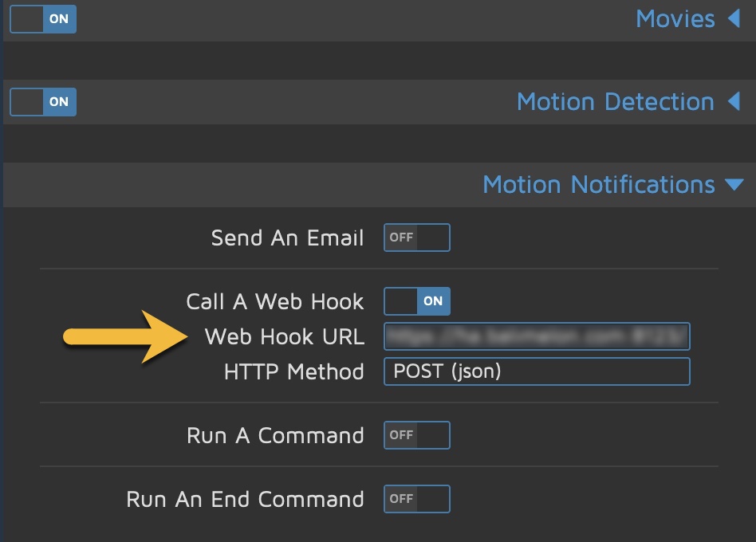Image resolution: width=756 pixels, height=542 pixels.
Task: Enable the Run A Command option
Action: click(x=416, y=435)
